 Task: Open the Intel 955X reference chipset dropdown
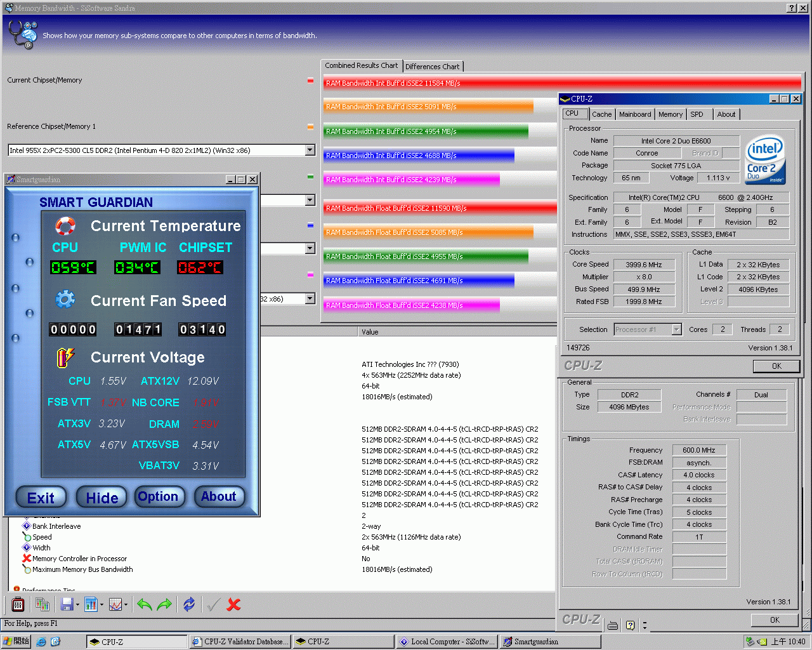click(x=310, y=150)
